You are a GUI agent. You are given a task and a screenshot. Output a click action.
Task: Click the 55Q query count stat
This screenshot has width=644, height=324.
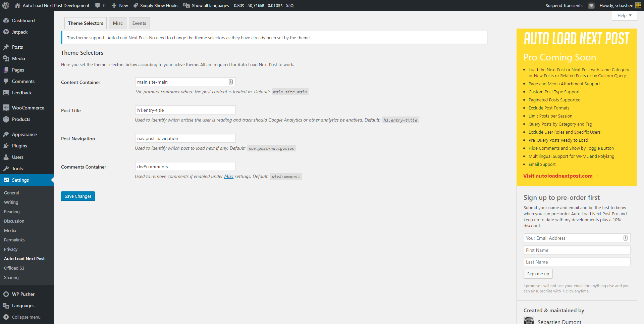pos(290,5)
